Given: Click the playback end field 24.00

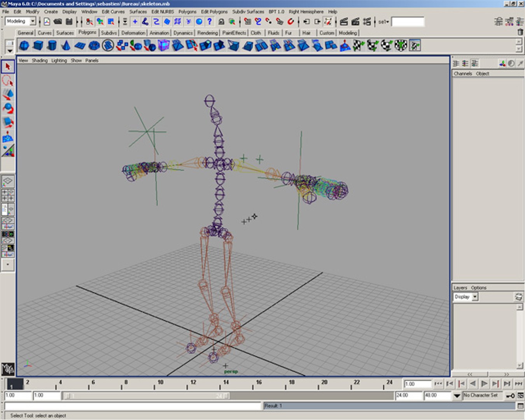Looking at the screenshot, I should pos(409,395).
